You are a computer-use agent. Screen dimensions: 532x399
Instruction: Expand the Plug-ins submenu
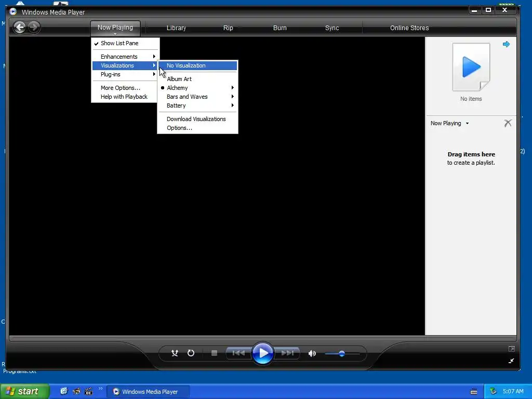coord(126,74)
